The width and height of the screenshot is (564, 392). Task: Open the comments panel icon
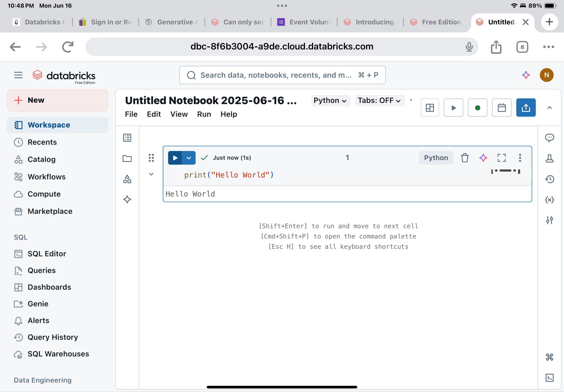point(549,138)
